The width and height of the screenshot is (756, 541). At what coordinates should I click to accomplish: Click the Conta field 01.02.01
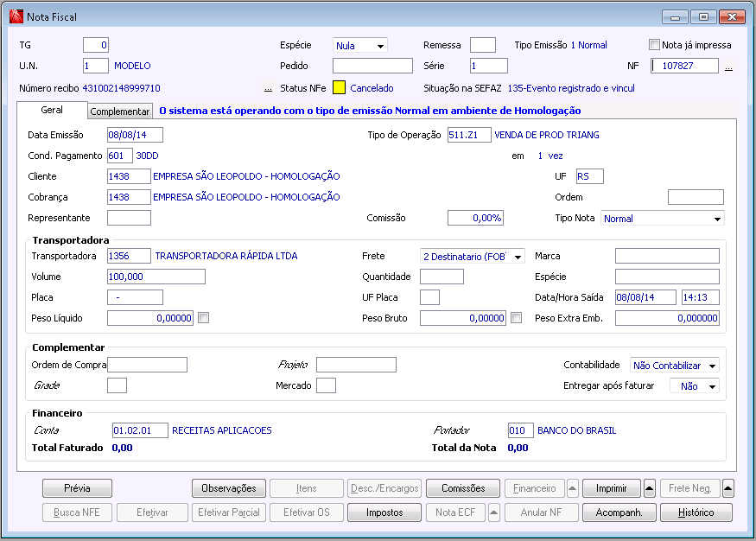[x=140, y=430]
